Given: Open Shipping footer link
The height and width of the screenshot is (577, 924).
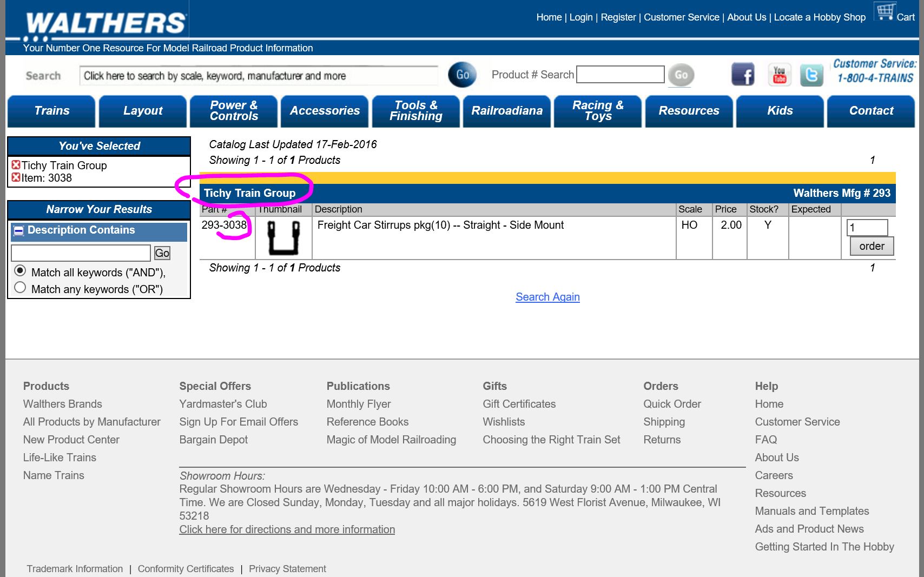Looking at the screenshot, I should 664,422.
